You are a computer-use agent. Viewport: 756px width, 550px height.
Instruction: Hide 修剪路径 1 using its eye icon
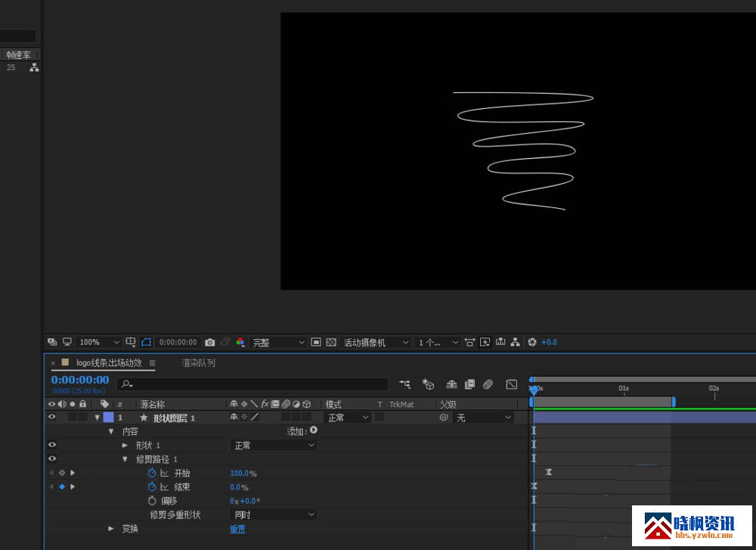(x=52, y=458)
